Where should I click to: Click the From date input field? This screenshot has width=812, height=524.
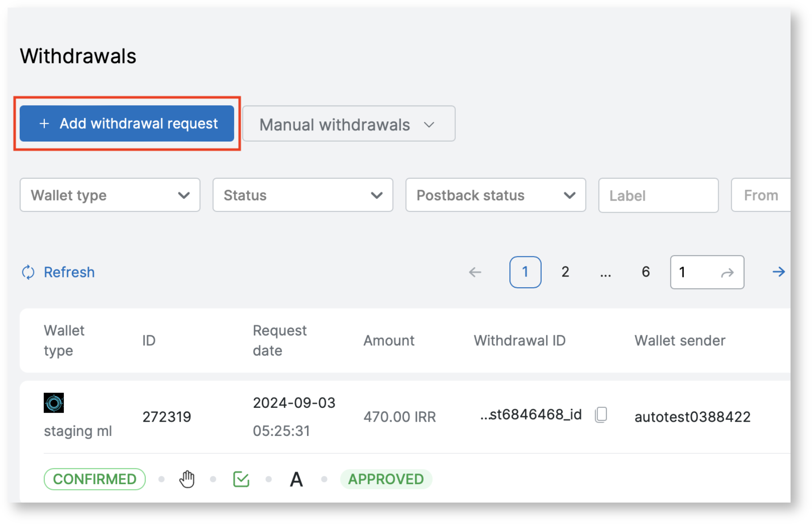761,195
